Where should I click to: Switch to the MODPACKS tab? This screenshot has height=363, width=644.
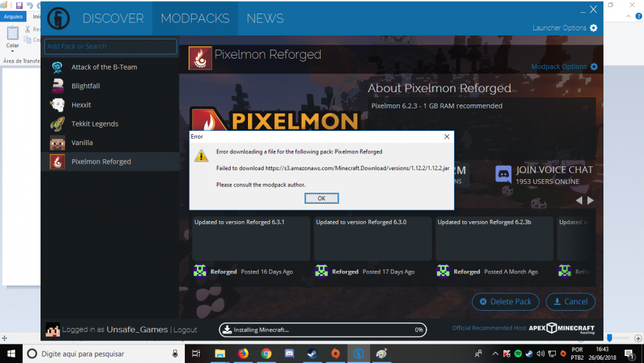pos(195,19)
